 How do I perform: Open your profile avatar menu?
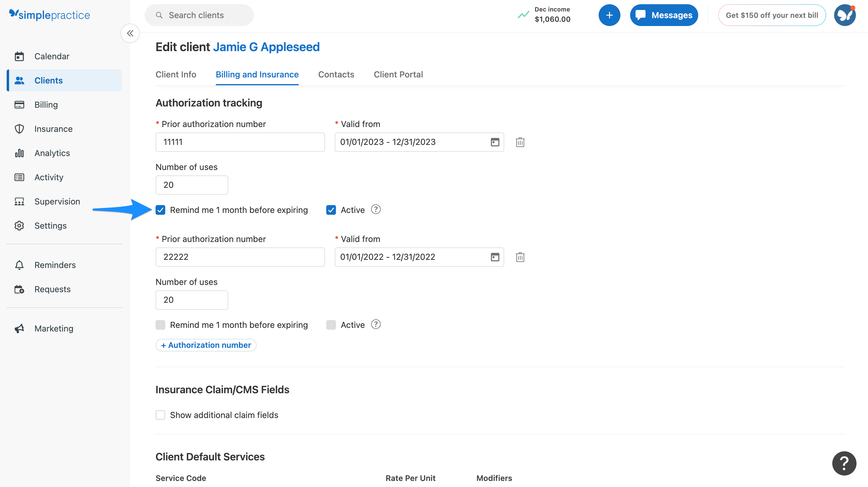pyautogui.click(x=844, y=15)
